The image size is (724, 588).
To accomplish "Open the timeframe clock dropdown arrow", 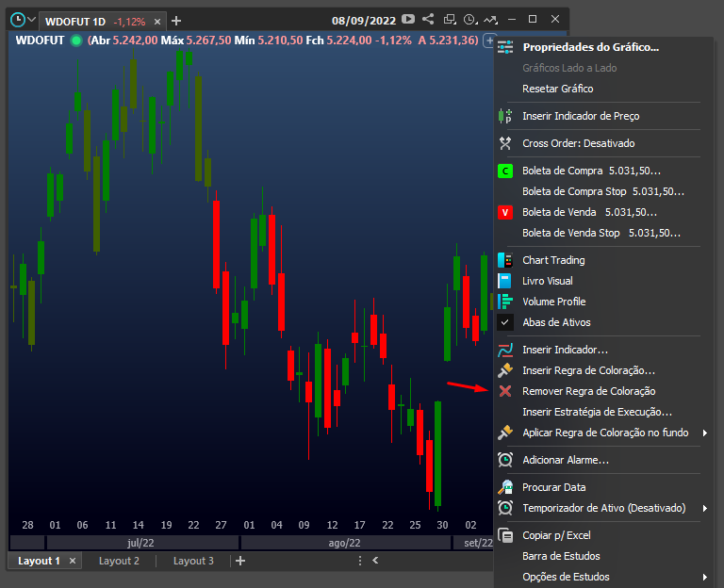I will (x=31, y=20).
